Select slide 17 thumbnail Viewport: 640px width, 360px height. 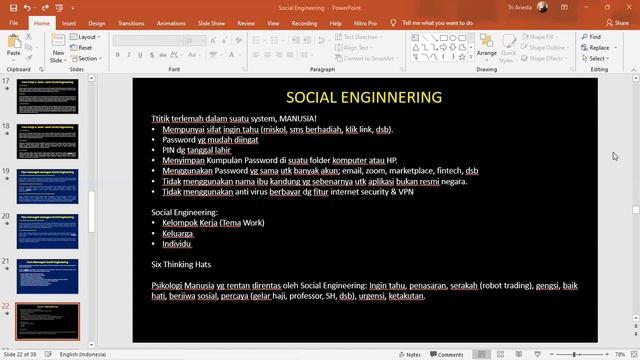[x=48, y=96]
